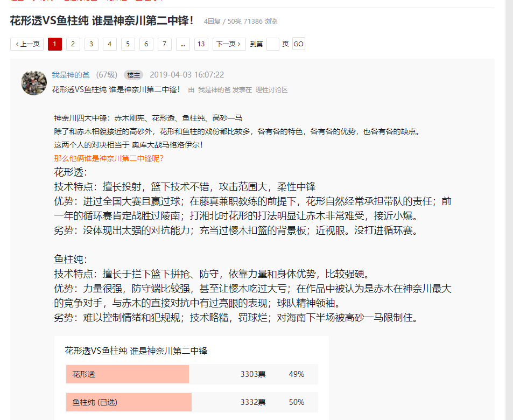Select page 6 in pagination
This screenshot has height=420, width=513.
146,44
